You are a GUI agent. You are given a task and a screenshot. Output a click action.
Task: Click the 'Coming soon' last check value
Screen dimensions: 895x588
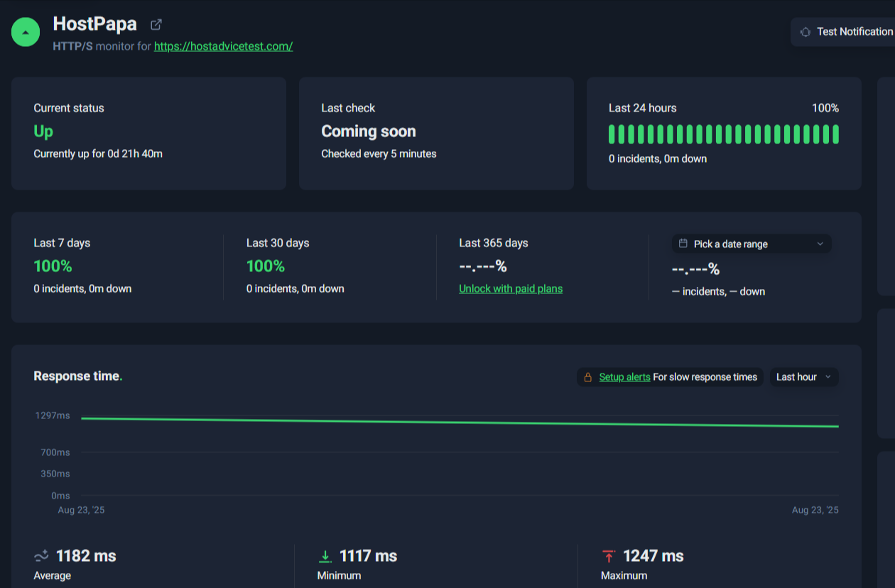pyautogui.click(x=369, y=131)
